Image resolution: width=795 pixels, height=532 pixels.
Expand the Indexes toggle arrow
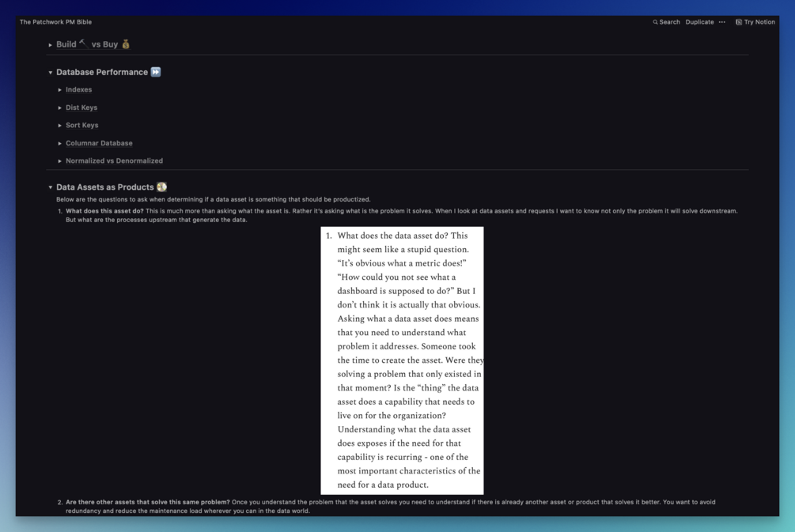[60, 90]
